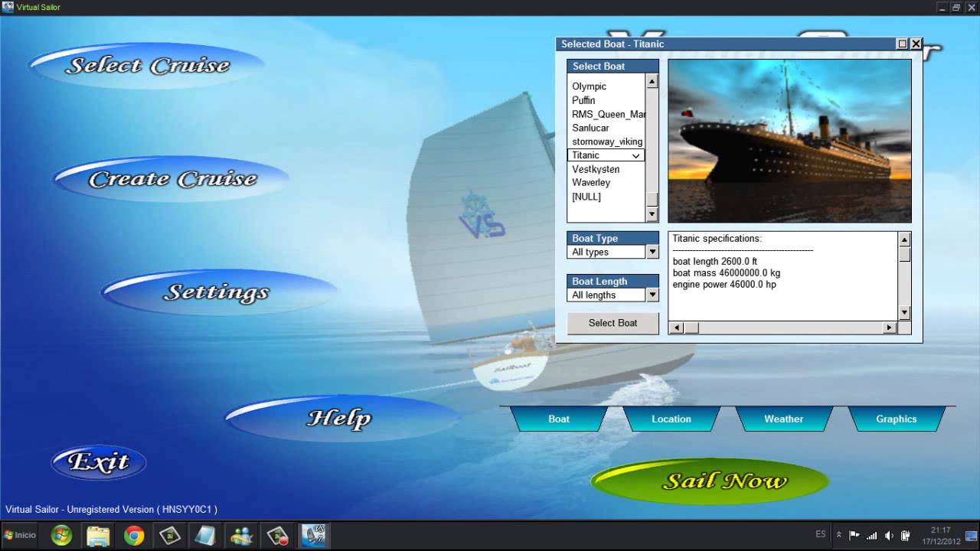Open the Select Cruise menu button
Image resolution: width=980 pixels, height=551 pixels.
pos(147,65)
